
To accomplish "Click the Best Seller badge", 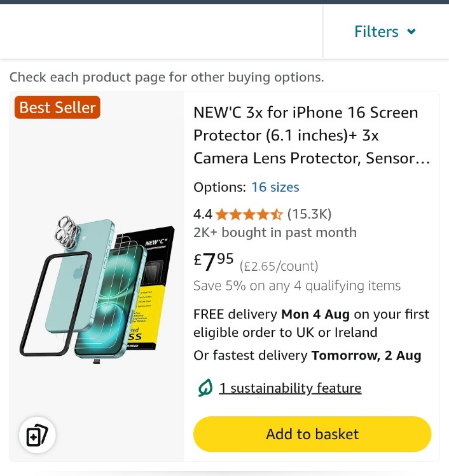I will pyautogui.click(x=57, y=107).
